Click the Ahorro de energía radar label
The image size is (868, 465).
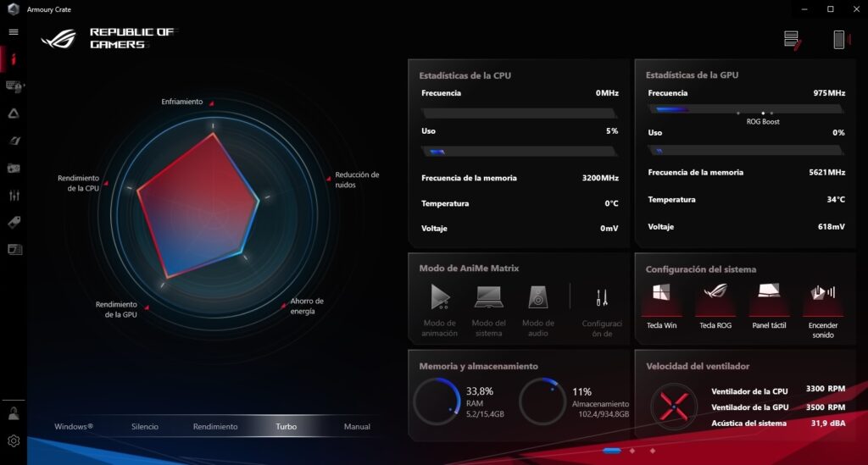click(x=307, y=306)
